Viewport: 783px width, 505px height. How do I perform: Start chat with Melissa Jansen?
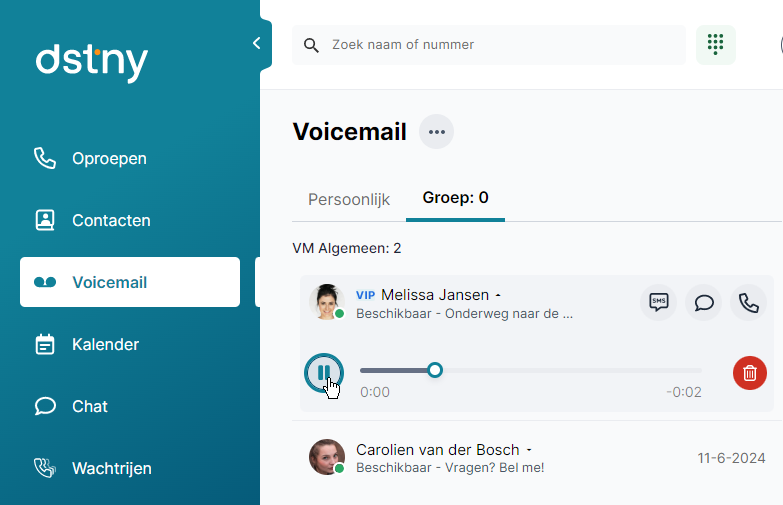pyautogui.click(x=703, y=302)
